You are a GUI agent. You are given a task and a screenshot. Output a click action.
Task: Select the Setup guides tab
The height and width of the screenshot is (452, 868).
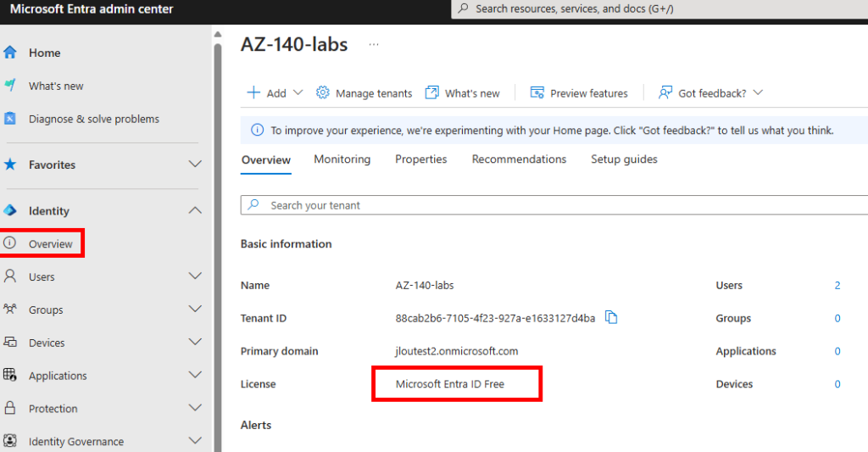point(624,159)
